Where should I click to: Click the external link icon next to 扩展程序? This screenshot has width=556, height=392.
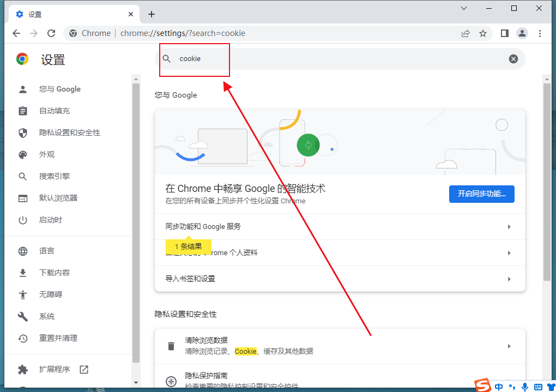coord(84,370)
